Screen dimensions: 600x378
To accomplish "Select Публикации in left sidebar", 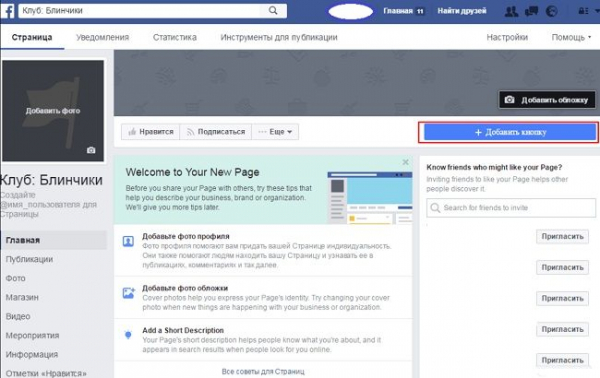I will (x=29, y=259).
